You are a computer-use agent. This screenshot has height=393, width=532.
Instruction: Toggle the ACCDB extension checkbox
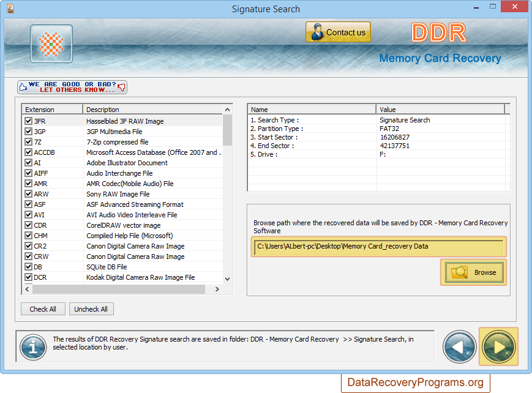coord(29,152)
